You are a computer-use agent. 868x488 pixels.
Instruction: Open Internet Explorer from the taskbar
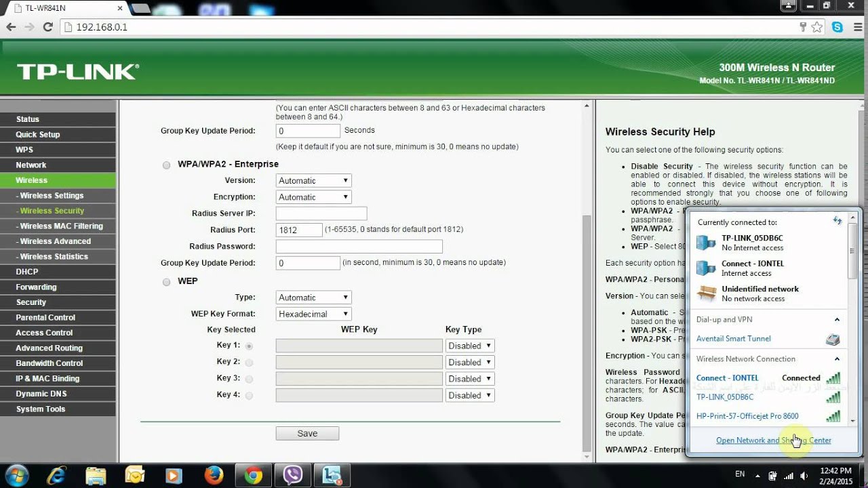tap(56, 474)
